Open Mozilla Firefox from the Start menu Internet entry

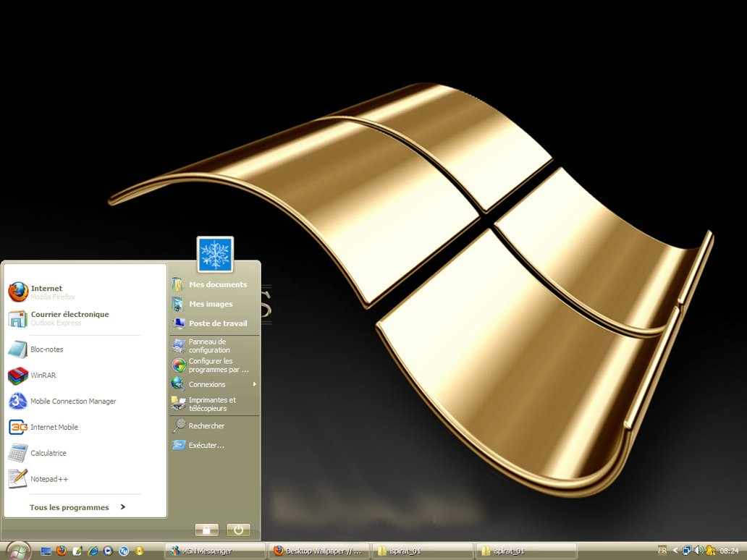click(85, 292)
